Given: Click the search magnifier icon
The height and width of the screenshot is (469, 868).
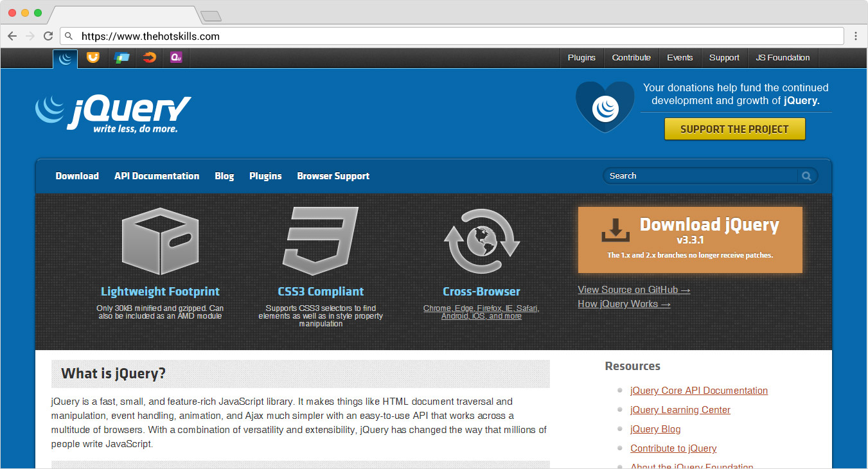Looking at the screenshot, I should [x=807, y=176].
